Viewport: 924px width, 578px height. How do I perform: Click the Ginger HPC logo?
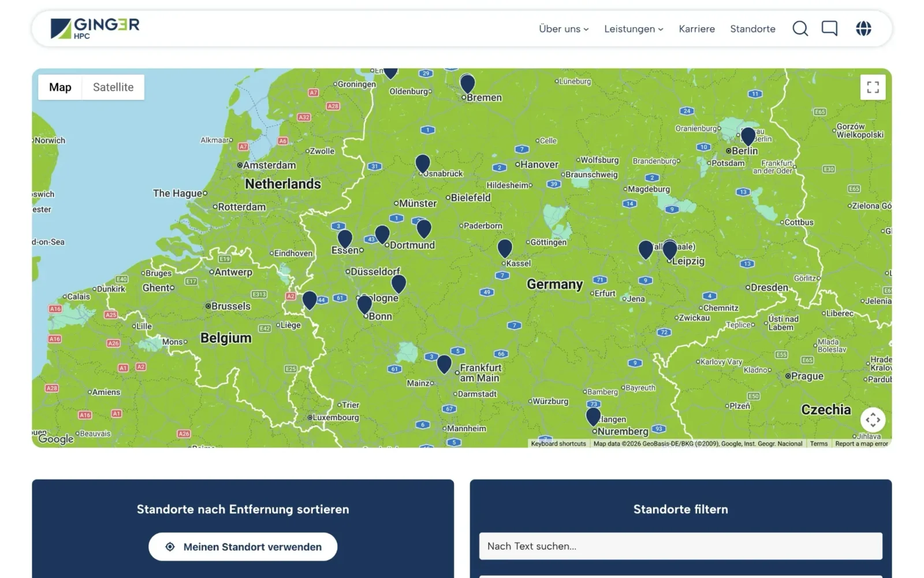[95, 28]
